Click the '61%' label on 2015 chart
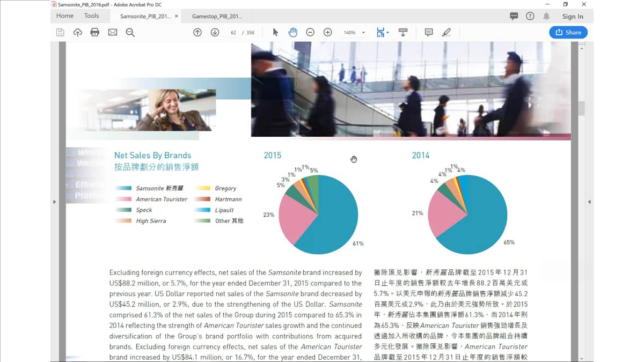644x362 pixels. (x=358, y=243)
